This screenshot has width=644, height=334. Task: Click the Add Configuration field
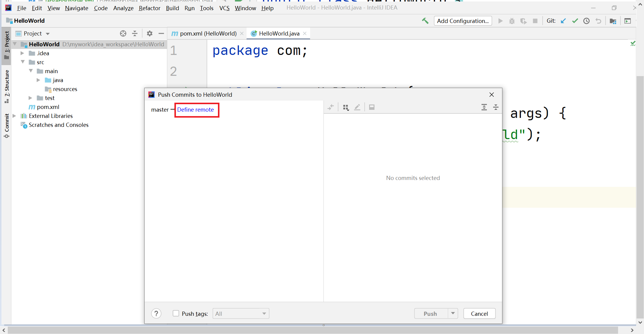pyautogui.click(x=462, y=21)
